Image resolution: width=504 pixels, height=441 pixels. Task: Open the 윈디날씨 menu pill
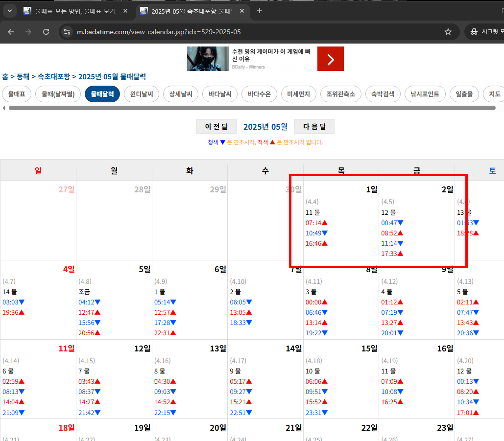(x=142, y=94)
